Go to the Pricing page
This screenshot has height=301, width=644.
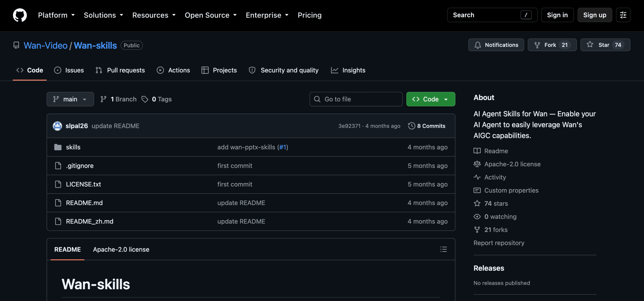(x=309, y=15)
